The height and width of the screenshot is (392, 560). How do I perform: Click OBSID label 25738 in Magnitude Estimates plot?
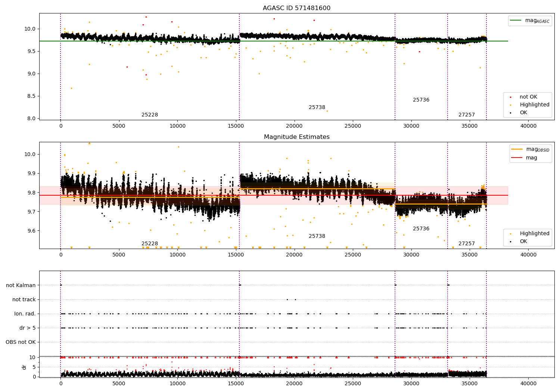pyautogui.click(x=317, y=236)
